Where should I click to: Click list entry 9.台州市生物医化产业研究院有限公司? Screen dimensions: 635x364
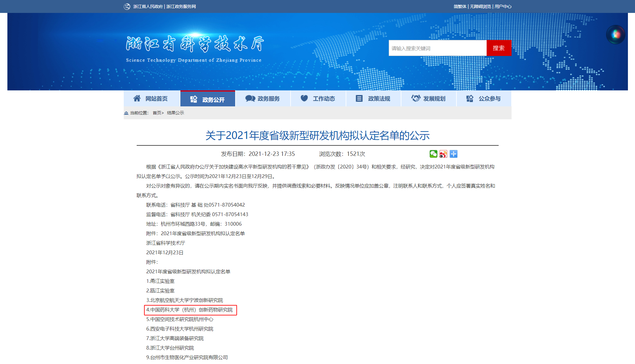click(x=187, y=358)
